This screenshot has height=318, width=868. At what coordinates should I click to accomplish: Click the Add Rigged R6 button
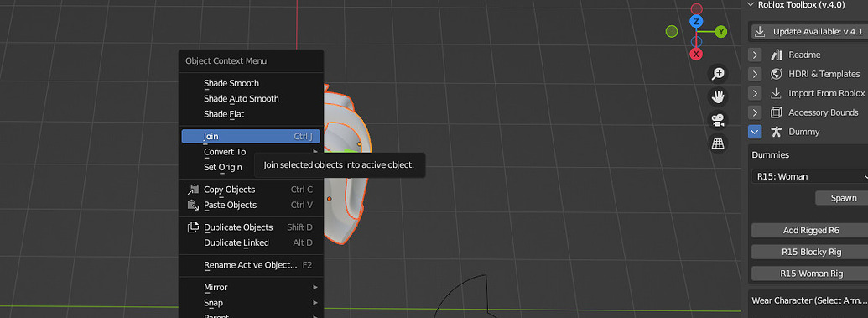click(x=810, y=231)
